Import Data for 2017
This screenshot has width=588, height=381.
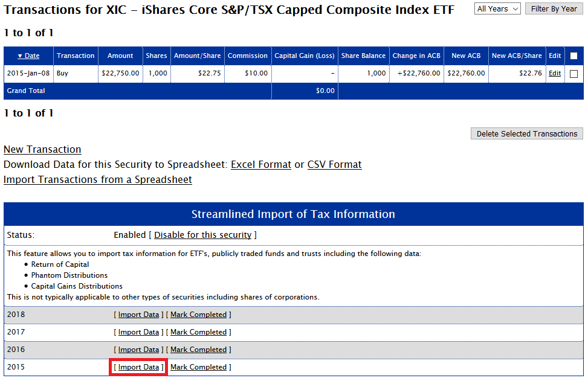tap(139, 332)
